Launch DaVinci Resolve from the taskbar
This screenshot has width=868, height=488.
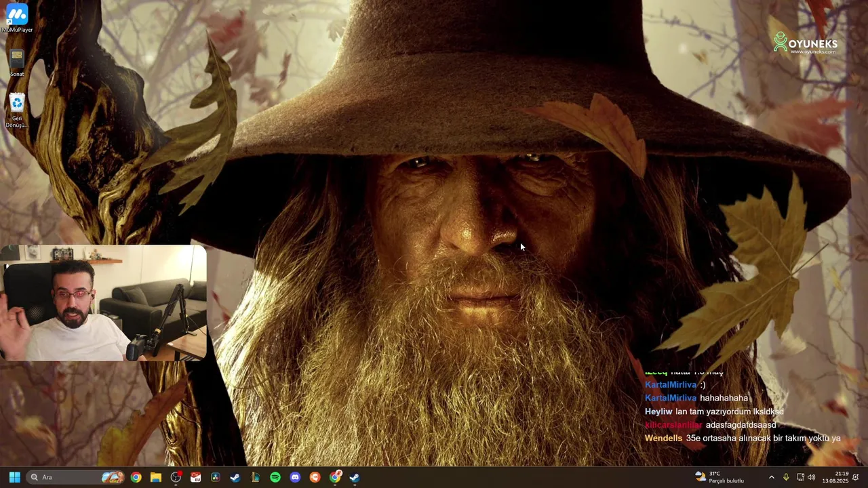pos(216,477)
